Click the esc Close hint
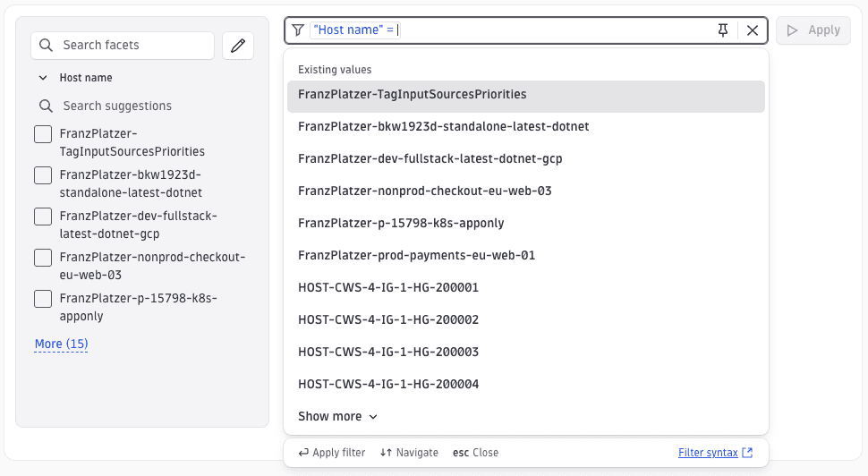Image resolution: width=868 pixels, height=476 pixels. (x=475, y=453)
